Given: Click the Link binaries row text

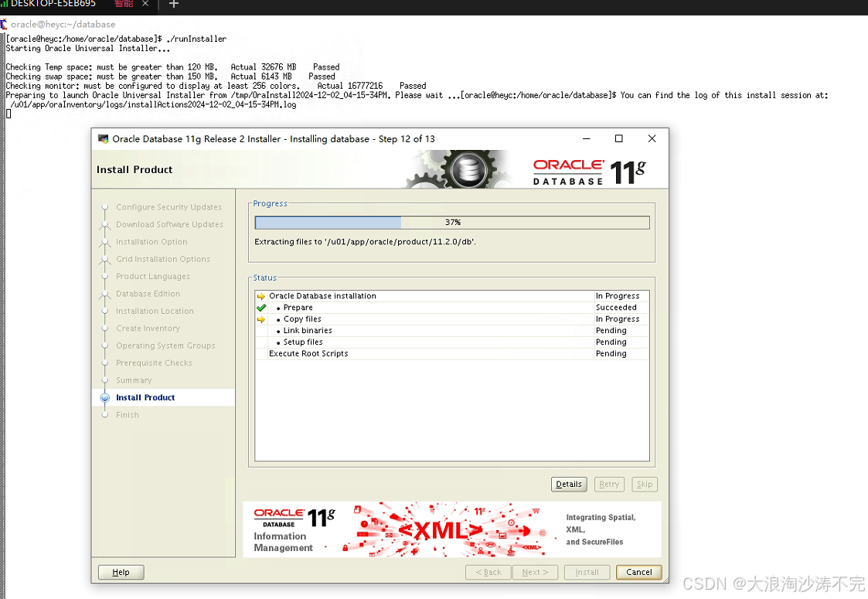Looking at the screenshot, I should click(x=308, y=331).
